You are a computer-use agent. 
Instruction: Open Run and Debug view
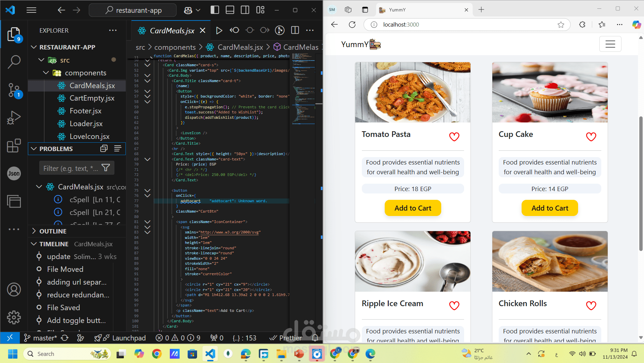click(x=14, y=118)
